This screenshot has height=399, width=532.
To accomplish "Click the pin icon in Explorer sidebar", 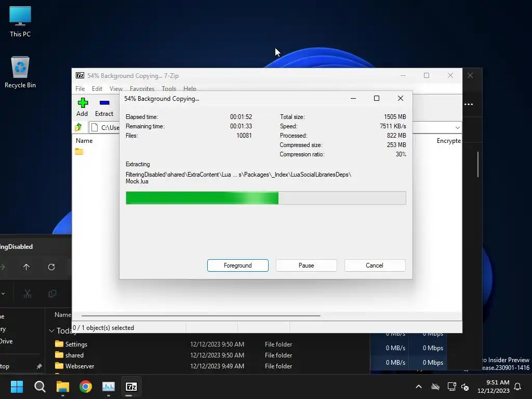I will pos(39,366).
